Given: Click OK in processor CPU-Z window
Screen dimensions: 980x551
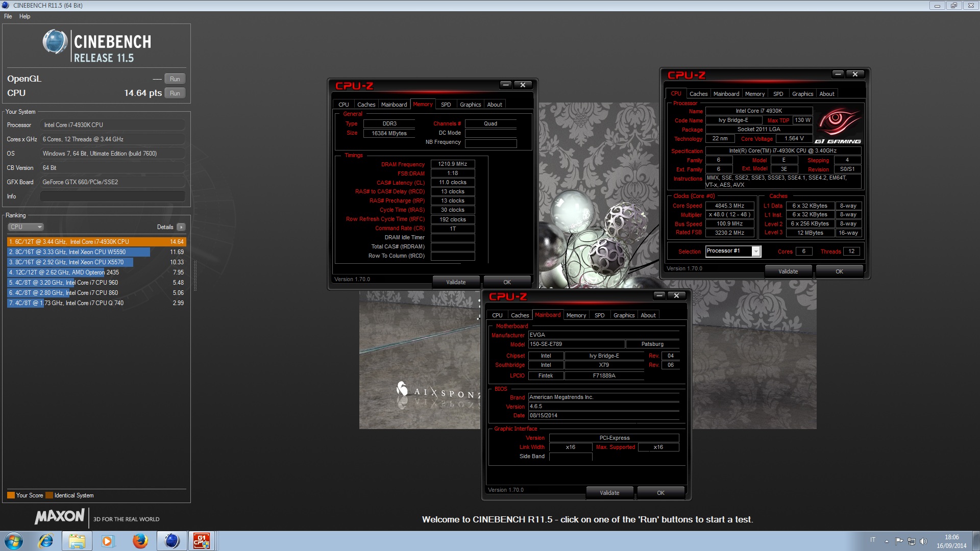Looking at the screenshot, I should tap(839, 271).
